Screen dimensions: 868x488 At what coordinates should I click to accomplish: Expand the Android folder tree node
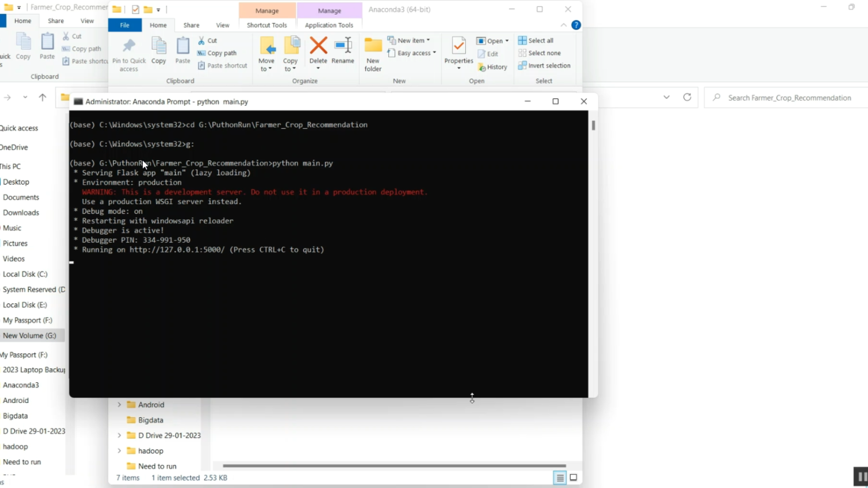coord(119,405)
